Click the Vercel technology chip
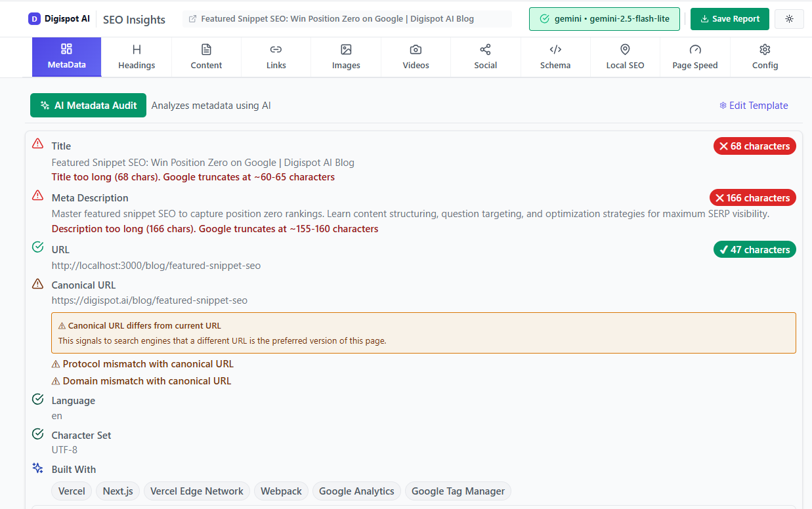 click(72, 491)
